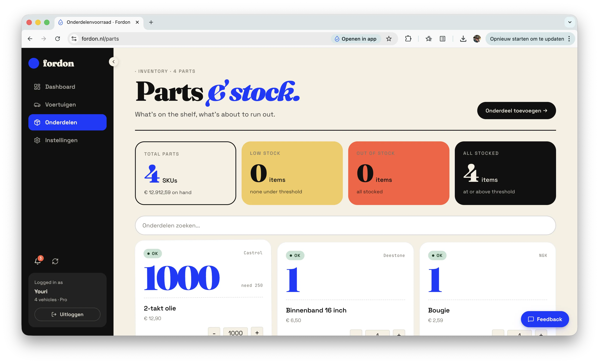Click Onderdeel toevoegen button
The image size is (599, 364).
coord(516,111)
